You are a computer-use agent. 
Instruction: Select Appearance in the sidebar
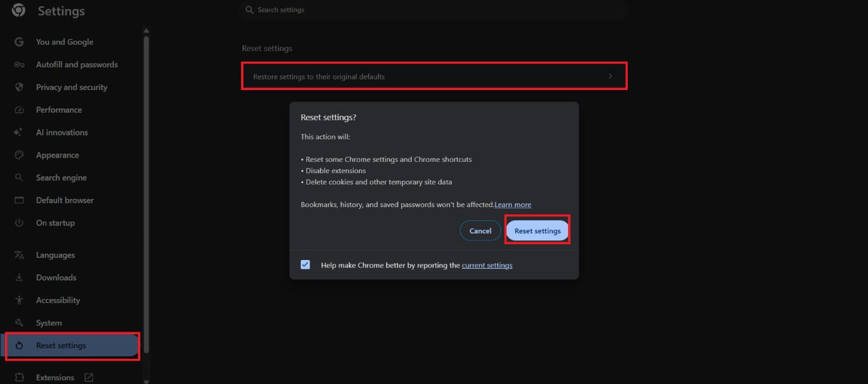57,155
